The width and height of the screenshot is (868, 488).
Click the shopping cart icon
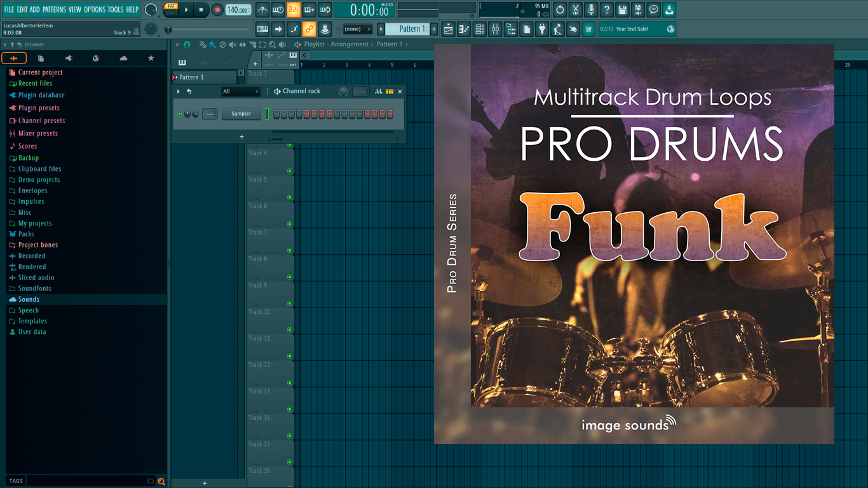(588, 29)
